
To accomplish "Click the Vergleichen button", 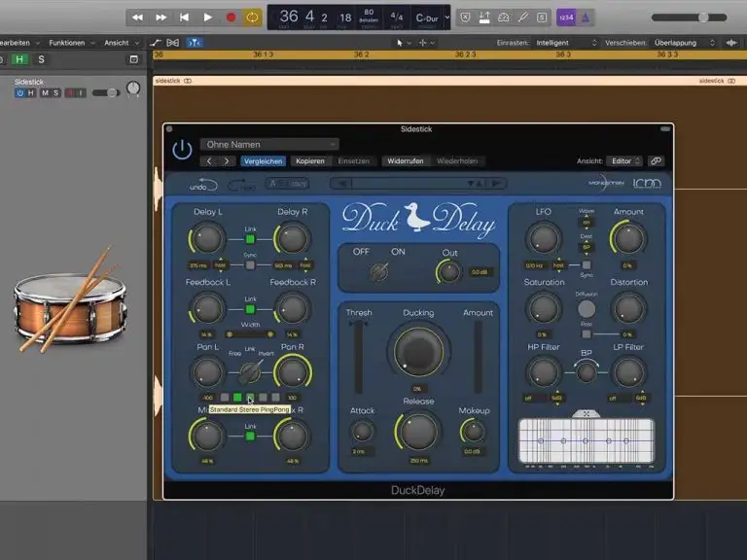I will 263,161.
